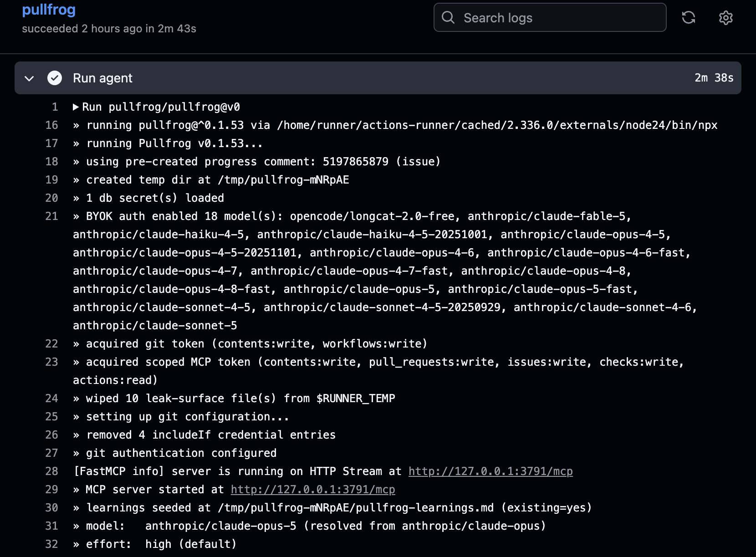This screenshot has height=557, width=756.
Task: Click 'succeeded 2 hours ago in 2m 43s' status
Action: (109, 29)
